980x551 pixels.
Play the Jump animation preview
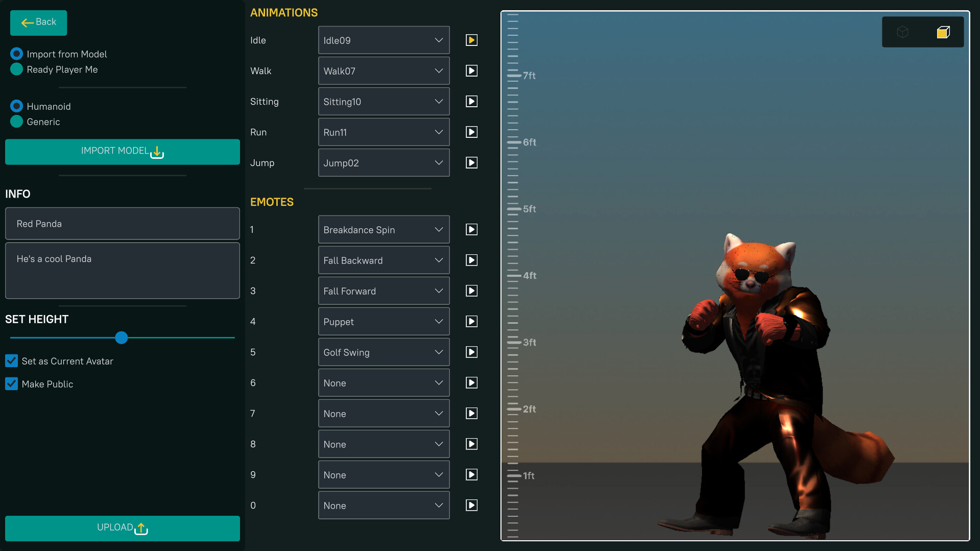coord(471,163)
